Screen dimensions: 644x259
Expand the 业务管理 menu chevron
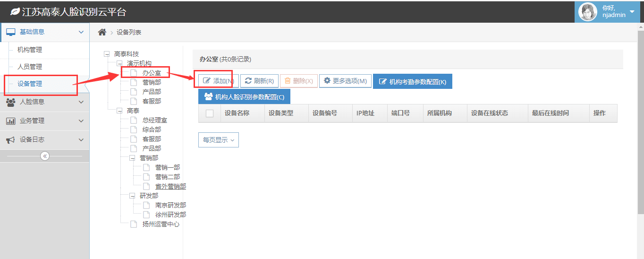(81, 121)
